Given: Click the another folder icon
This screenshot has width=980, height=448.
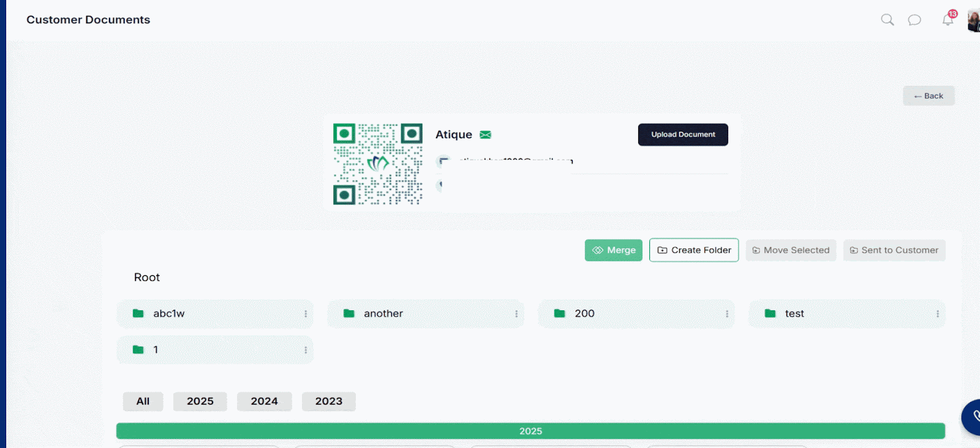Looking at the screenshot, I should coord(349,313).
